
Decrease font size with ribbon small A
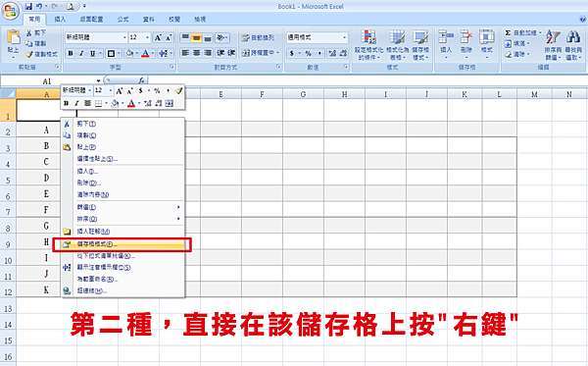[169, 37]
